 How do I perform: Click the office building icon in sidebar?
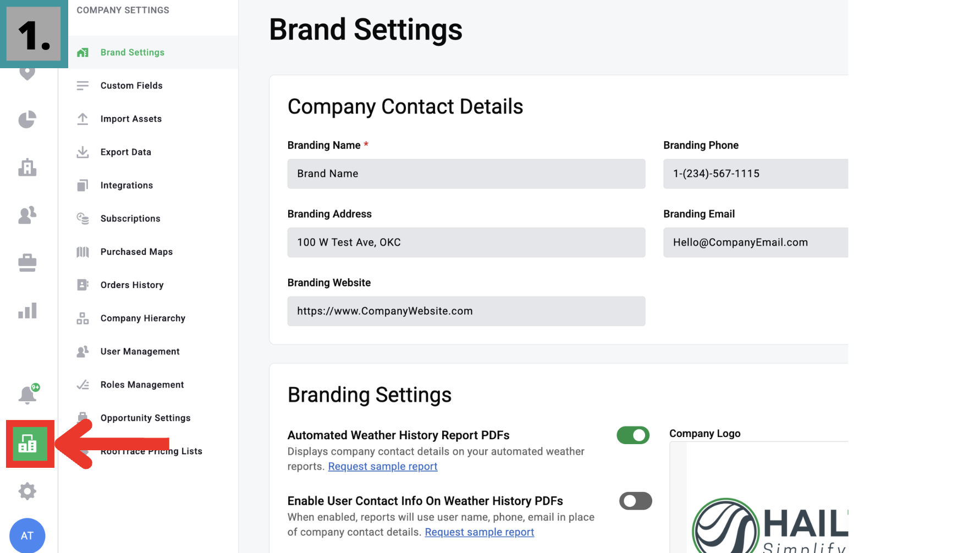[27, 167]
